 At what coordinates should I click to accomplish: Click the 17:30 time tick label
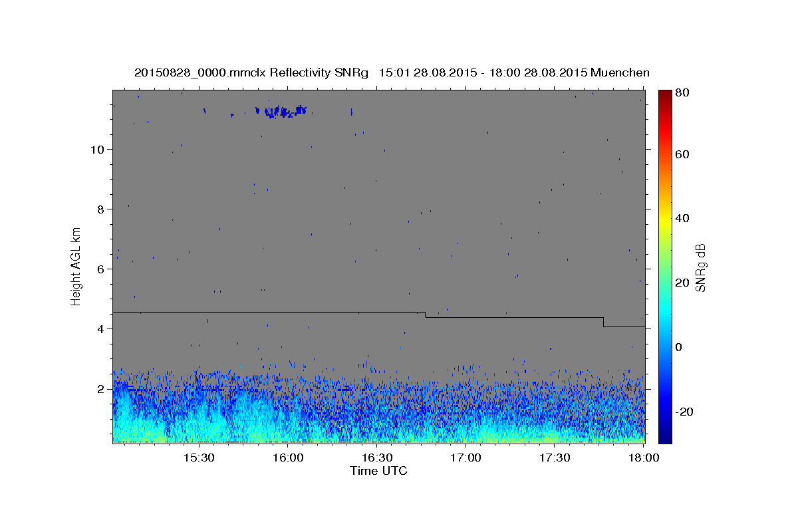tap(555, 458)
